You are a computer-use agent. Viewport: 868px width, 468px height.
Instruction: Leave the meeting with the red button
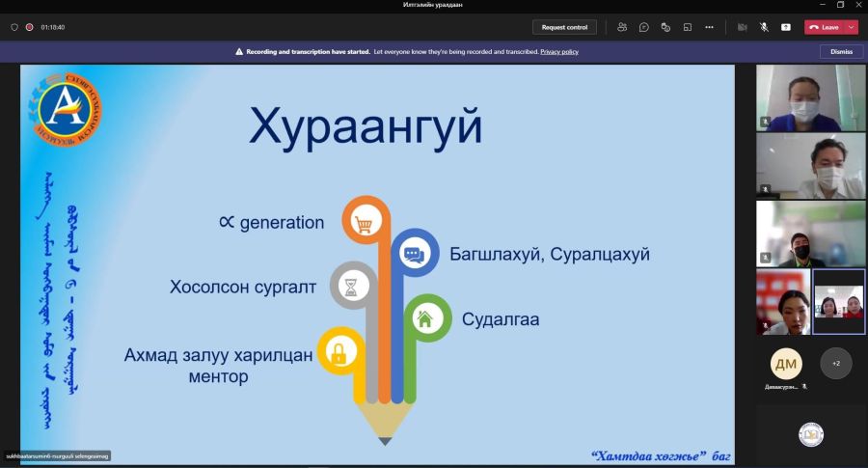coord(825,27)
